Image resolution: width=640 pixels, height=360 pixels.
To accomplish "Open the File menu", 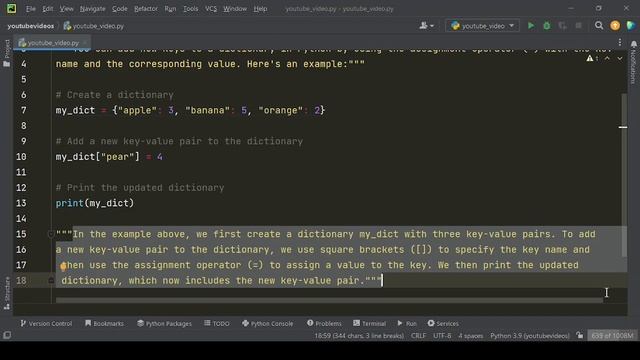I will [31, 9].
